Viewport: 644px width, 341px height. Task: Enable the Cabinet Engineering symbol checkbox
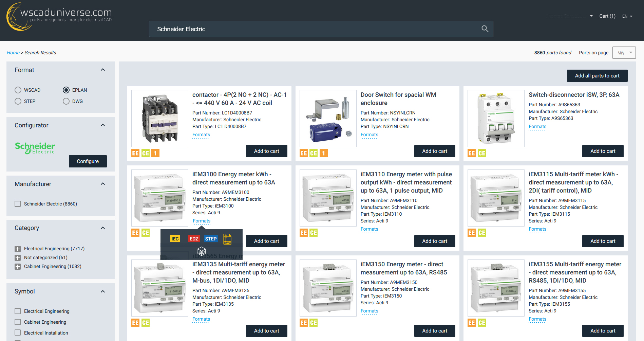pos(18,322)
